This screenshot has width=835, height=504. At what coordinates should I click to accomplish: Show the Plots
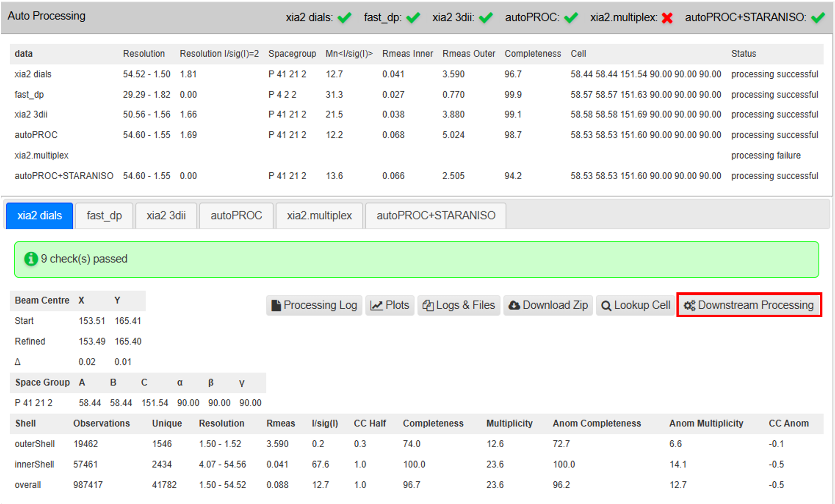click(389, 305)
